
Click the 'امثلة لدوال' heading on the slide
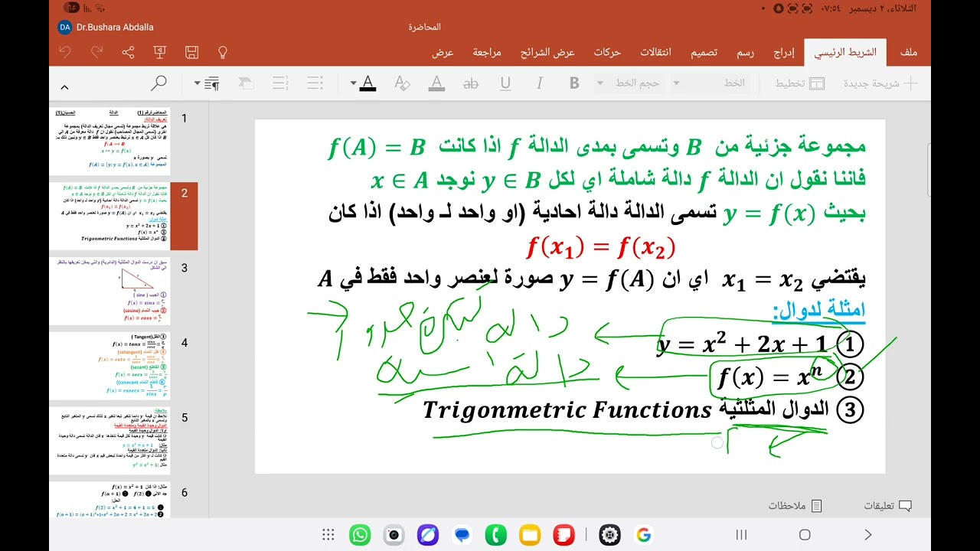tap(818, 311)
